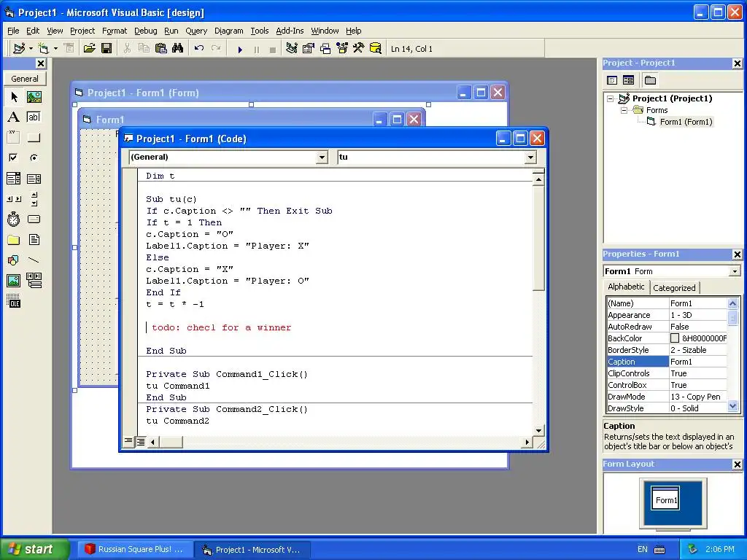Screen dimensions: 747x560
Task: Open the Add Form dropdown arrow
Action: tap(55, 49)
